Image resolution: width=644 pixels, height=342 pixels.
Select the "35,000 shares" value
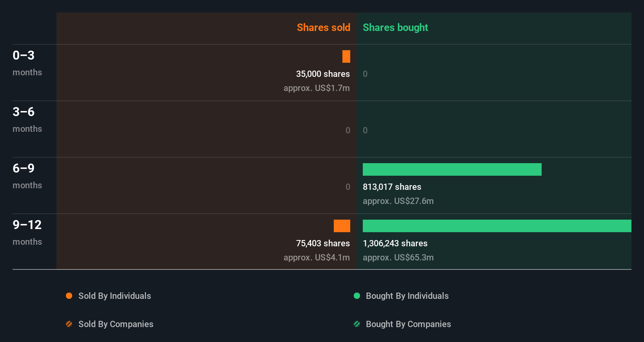tap(323, 74)
